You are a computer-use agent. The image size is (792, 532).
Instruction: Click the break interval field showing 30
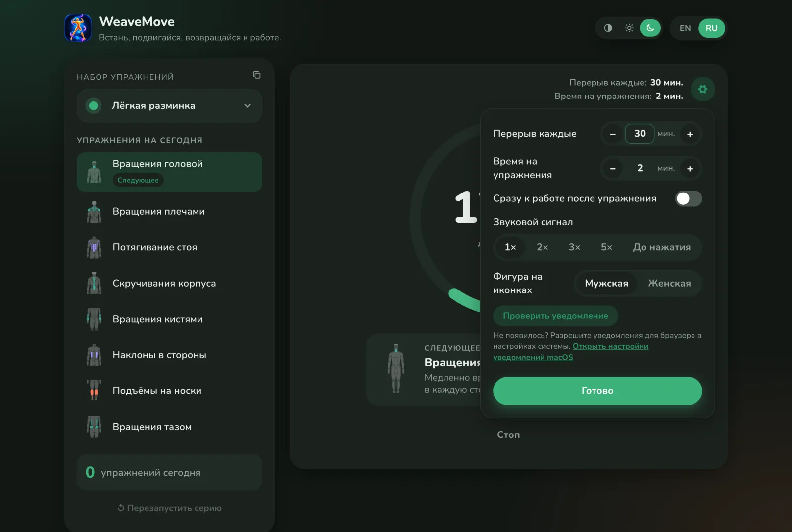click(640, 134)
